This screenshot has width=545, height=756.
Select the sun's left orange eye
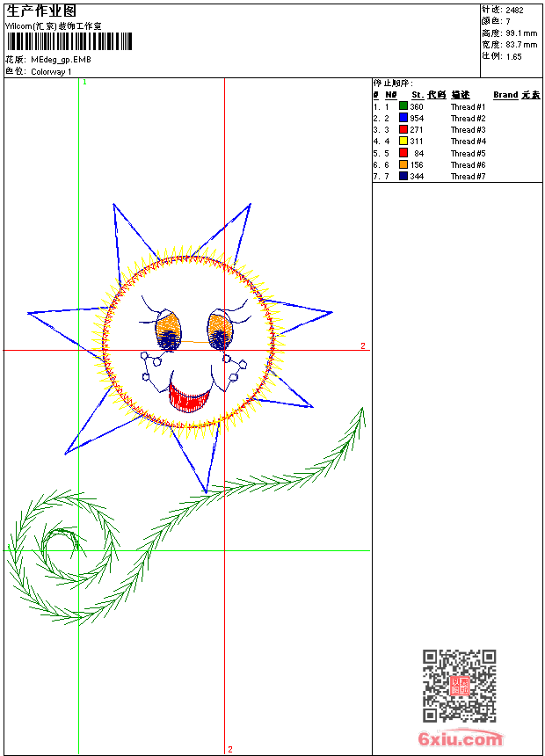[167, 328]
